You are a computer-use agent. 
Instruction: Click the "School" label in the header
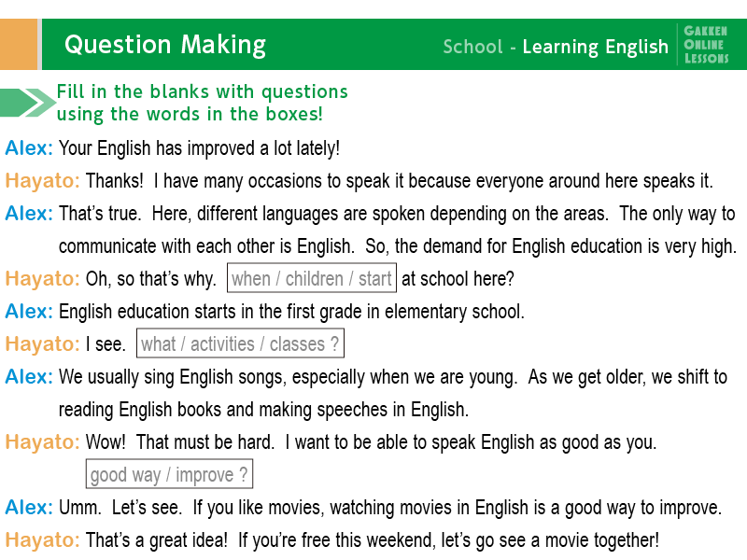pyautogui.click(x=472, y=47)
